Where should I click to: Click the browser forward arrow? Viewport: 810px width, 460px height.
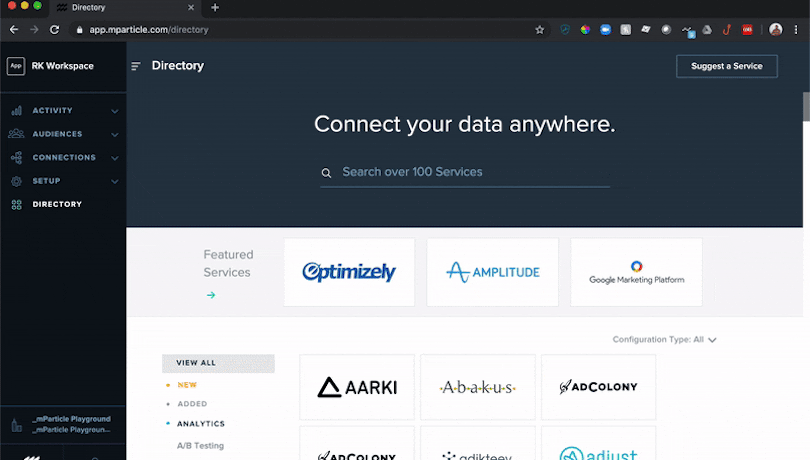34,29
